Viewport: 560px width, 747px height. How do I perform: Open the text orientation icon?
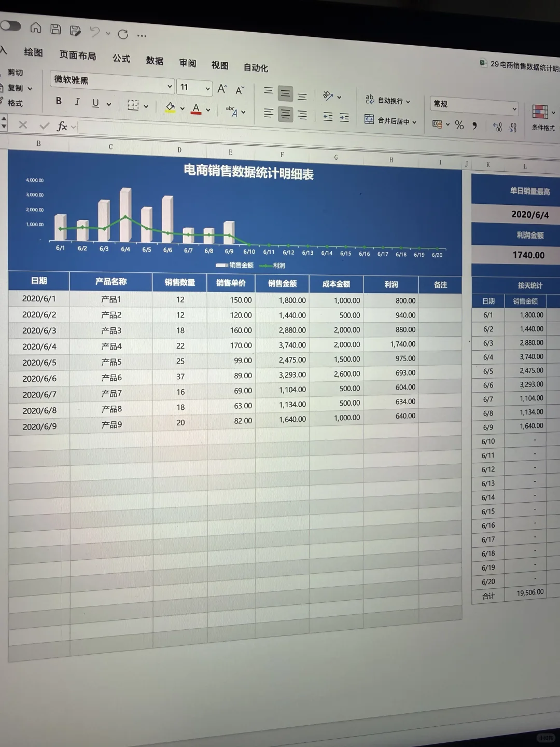coord(328,95)
